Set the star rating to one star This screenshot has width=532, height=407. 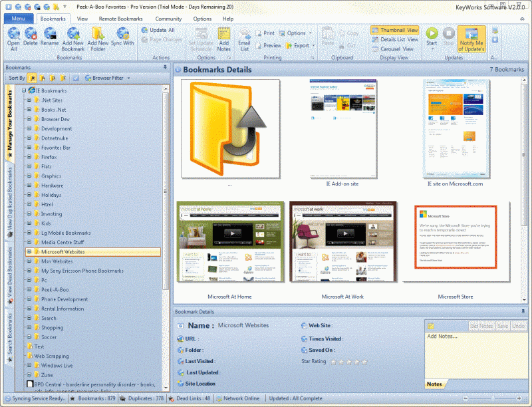(334, 362)
